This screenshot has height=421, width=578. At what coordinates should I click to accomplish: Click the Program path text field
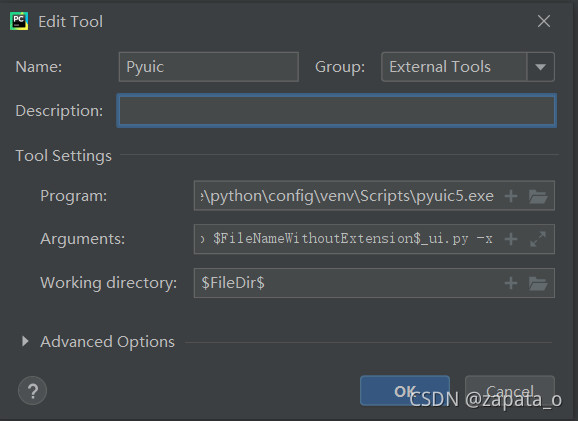coord(374,196)
